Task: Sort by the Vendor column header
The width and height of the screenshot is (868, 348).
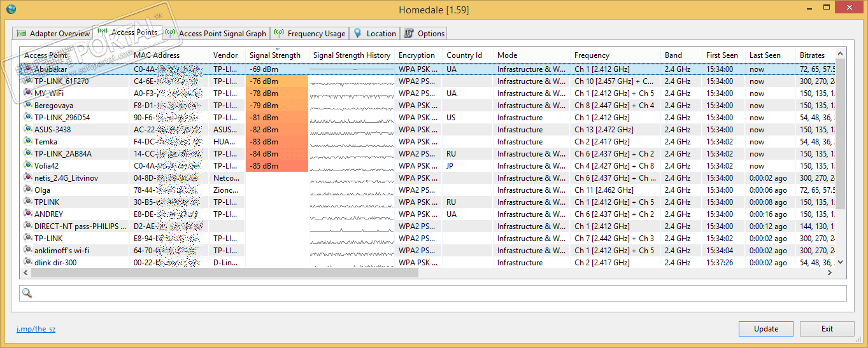Action: pyautogui.click(x=227, y=55)
